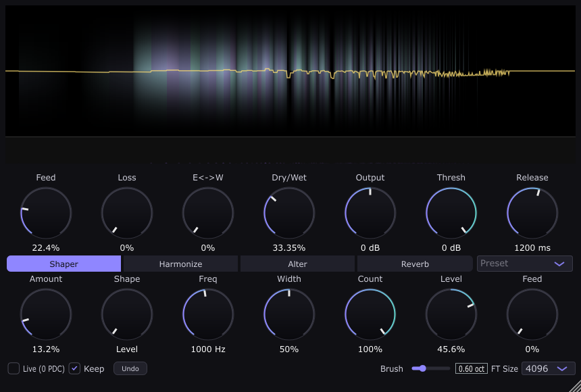Viewport: 581px width, 392px height.
Task: Click the 22.4% Feed value
Action: coord(46,248)
